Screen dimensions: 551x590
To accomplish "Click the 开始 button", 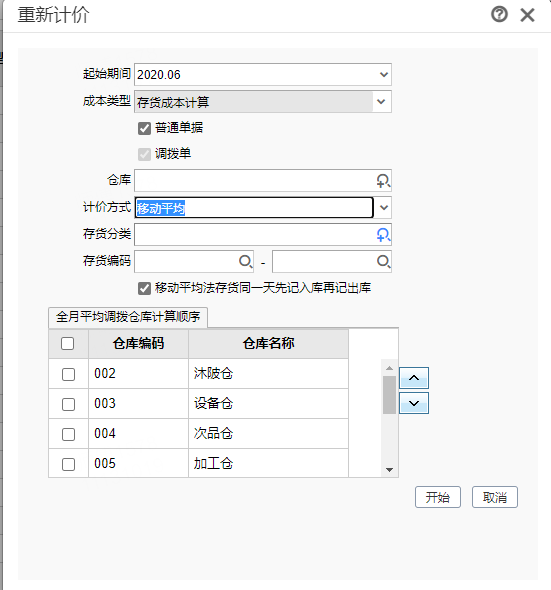I will 438,497.
